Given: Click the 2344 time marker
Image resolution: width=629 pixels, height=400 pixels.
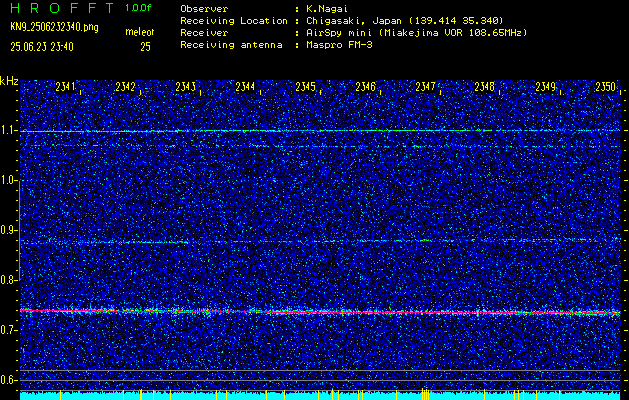Looking at the screenshot, I should 245,87.
